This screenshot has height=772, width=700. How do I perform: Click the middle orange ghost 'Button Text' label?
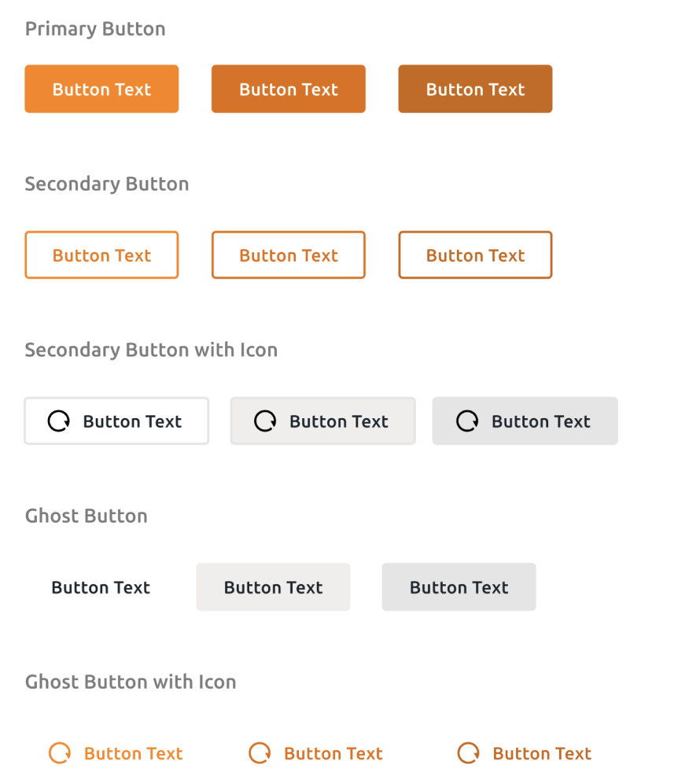click(333, 753)
